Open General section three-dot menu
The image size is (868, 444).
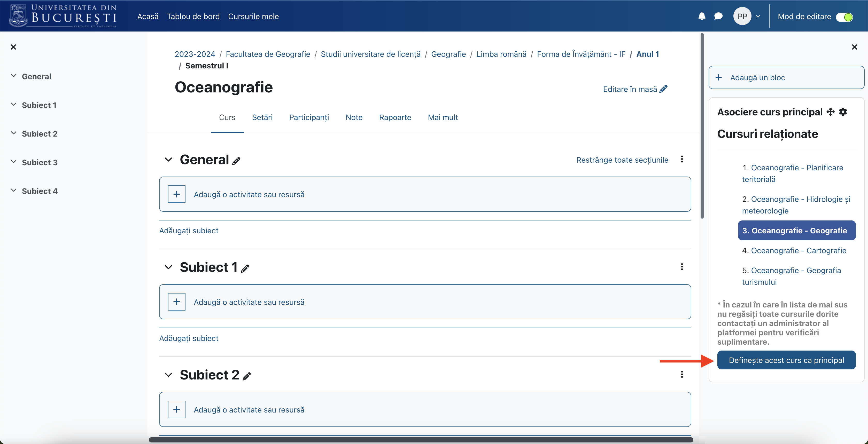point(682,159)
